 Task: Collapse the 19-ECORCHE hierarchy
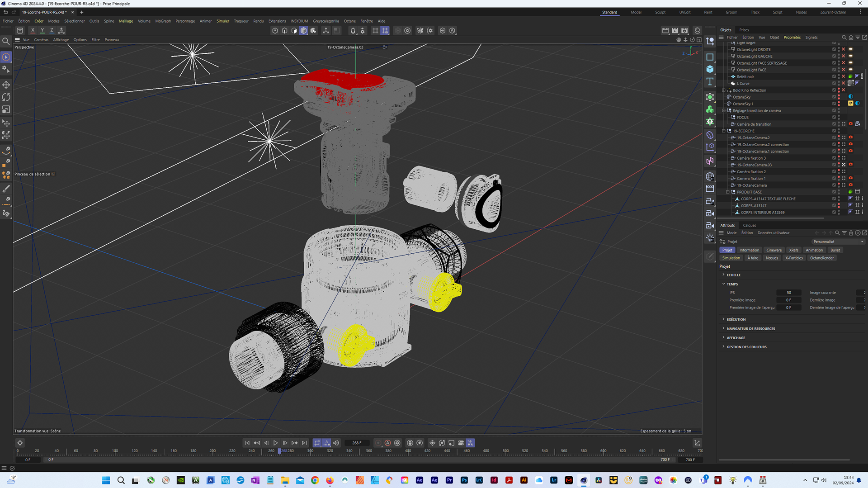tap(724, 131)
